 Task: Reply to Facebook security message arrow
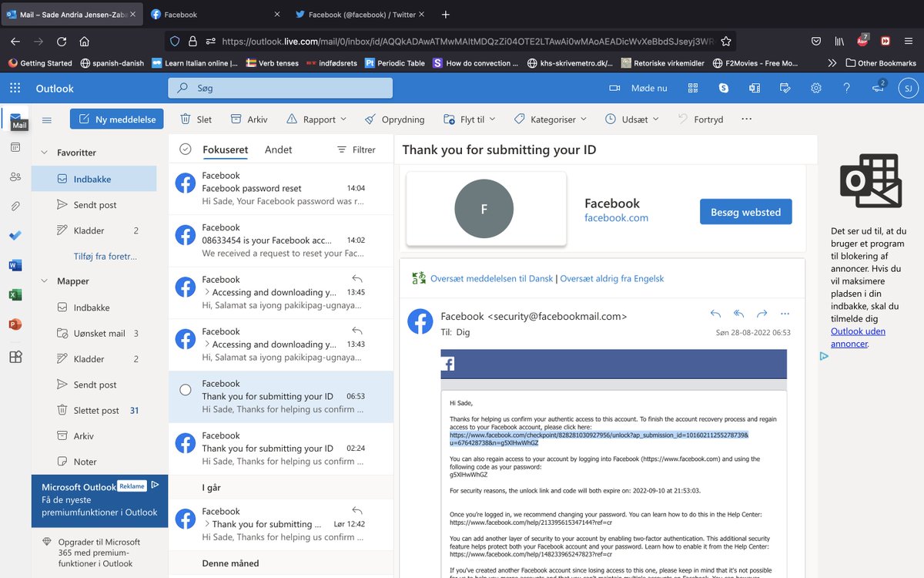pyautogui.click(x=715, y=314)
